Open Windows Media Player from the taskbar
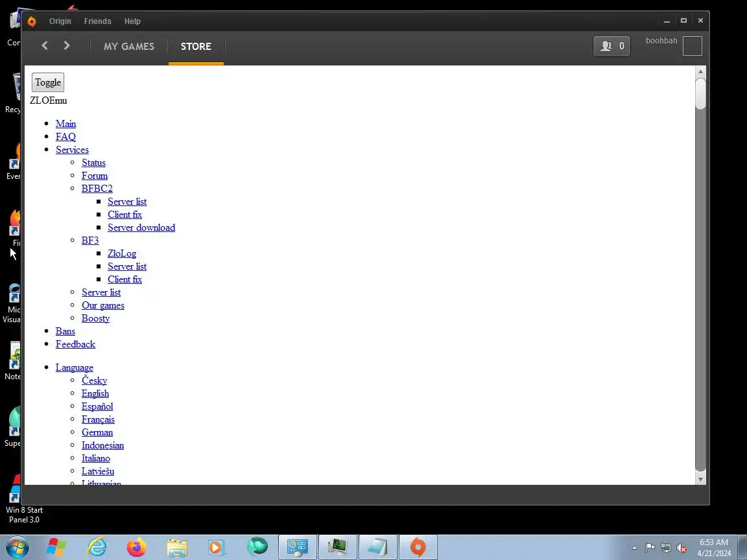The height and width of the screenshot is (560, 747). pyautogui.click(x=217, y=547)
